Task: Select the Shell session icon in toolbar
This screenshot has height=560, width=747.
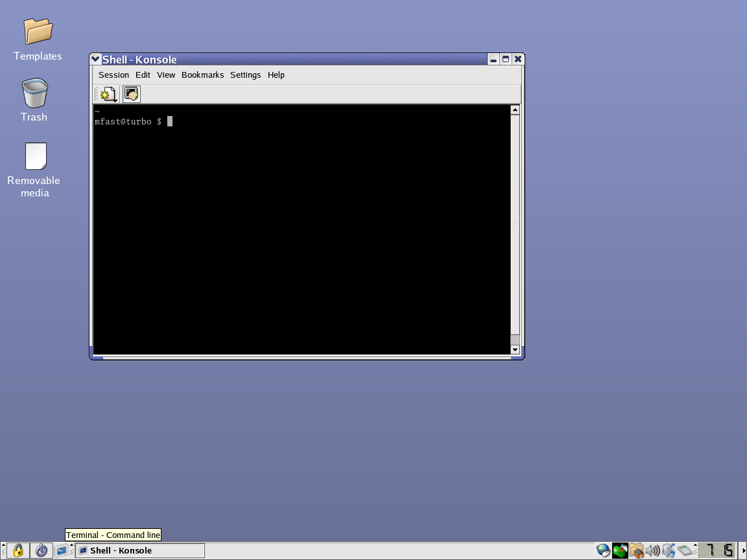Action: click(131, 93)
